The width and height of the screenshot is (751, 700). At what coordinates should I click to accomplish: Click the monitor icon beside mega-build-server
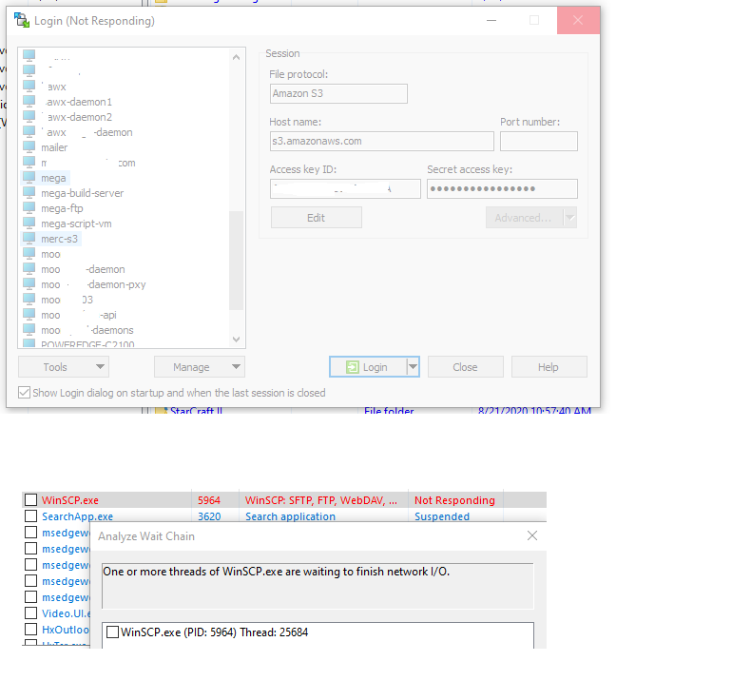pyautogui.click(x=29, y=193)
